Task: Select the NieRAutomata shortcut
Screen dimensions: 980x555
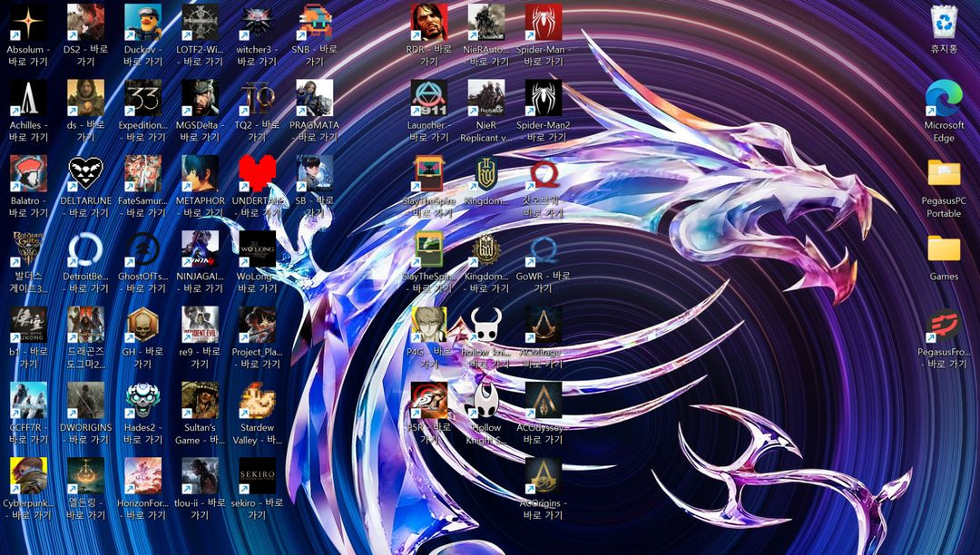Action: (x=486, y=23)
